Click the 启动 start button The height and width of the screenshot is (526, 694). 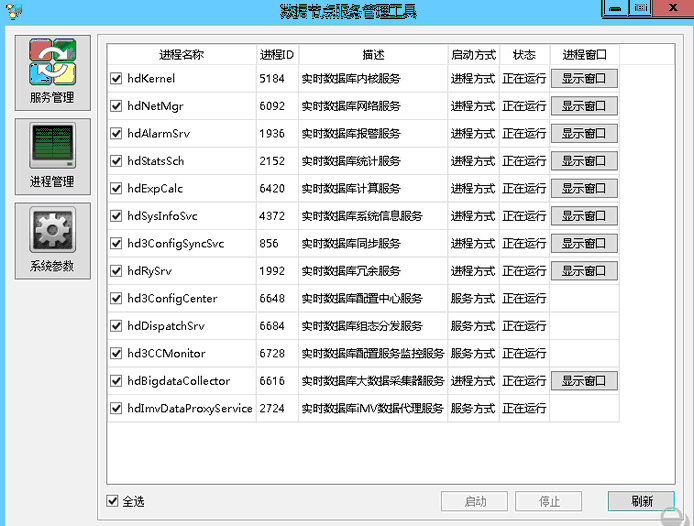(474, 501)
